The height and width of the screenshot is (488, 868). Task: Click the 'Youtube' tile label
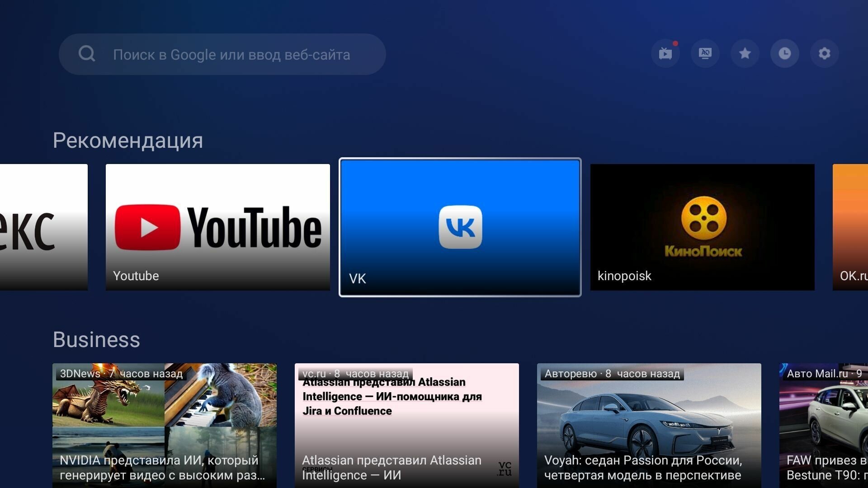click(136, 276)
